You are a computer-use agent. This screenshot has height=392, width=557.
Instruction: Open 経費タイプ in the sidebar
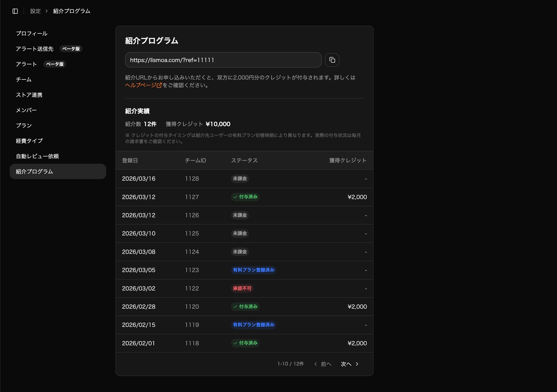point(29,141)
